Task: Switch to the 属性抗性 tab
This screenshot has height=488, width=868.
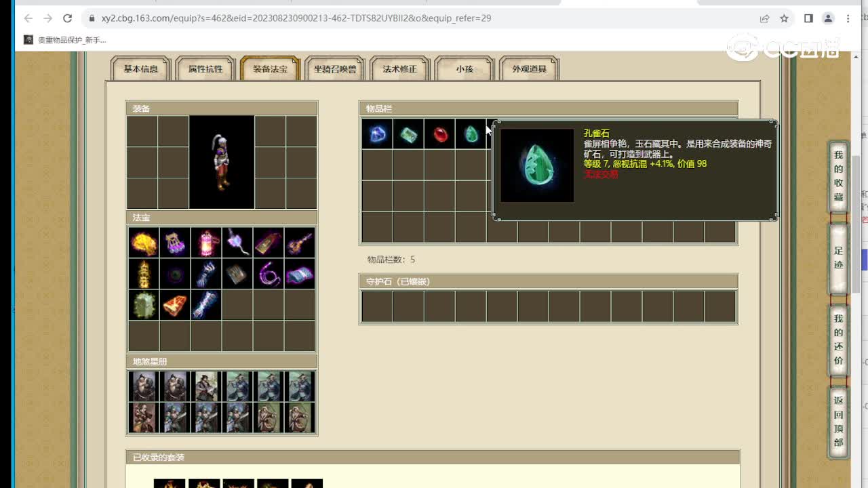Action: 205,68
